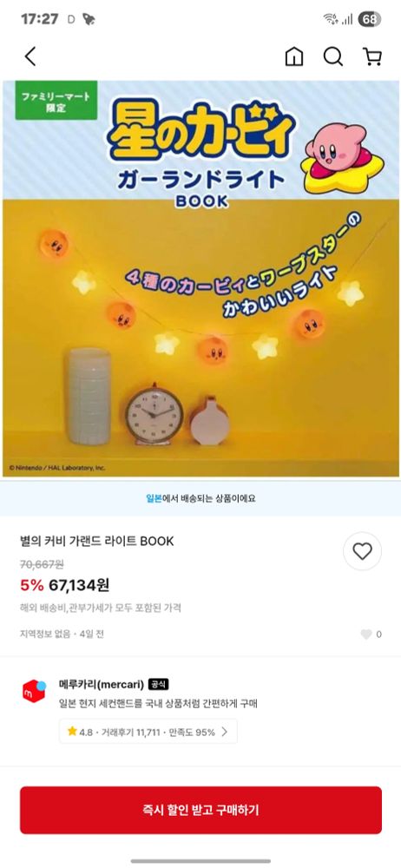Open the shopping cart icon
401x868 pixels.
coord(372,56)
